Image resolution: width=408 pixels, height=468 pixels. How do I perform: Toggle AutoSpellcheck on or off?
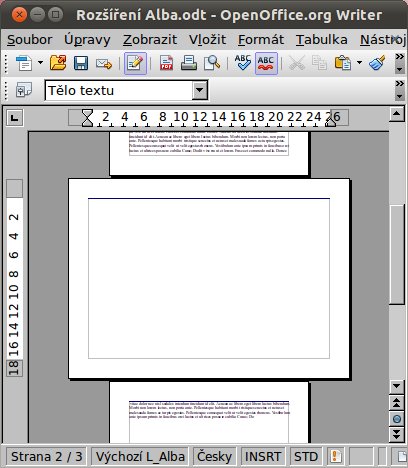pos(266,63)
